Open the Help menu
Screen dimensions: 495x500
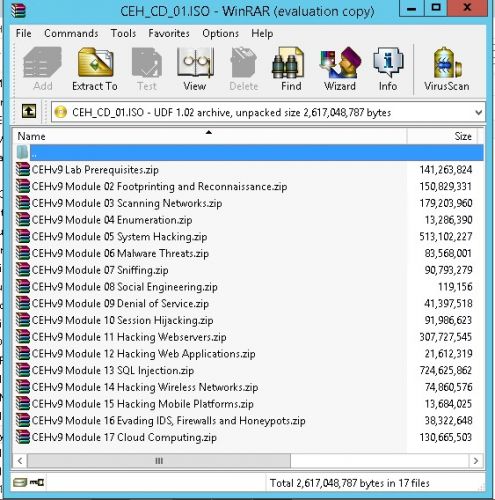(262, 33)
